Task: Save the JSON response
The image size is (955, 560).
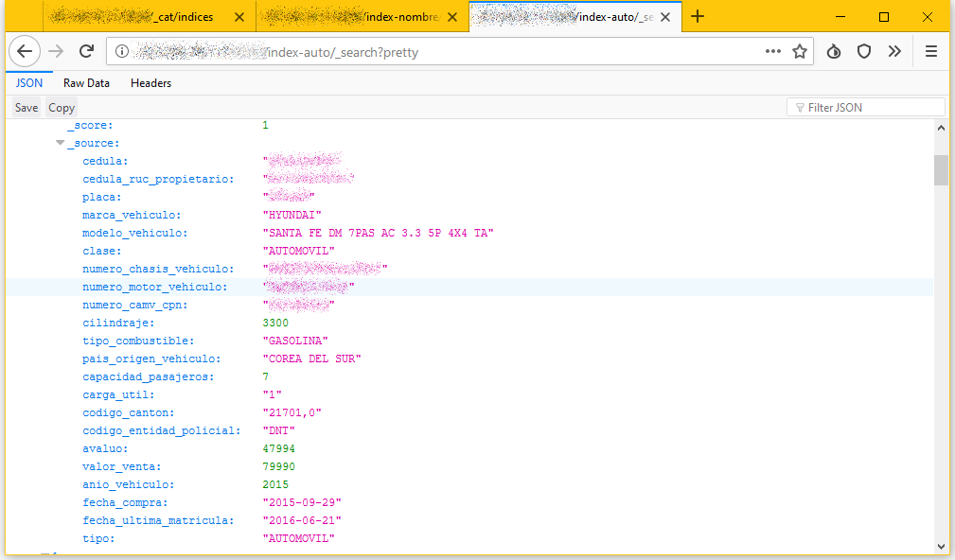Action: (27, 108)
